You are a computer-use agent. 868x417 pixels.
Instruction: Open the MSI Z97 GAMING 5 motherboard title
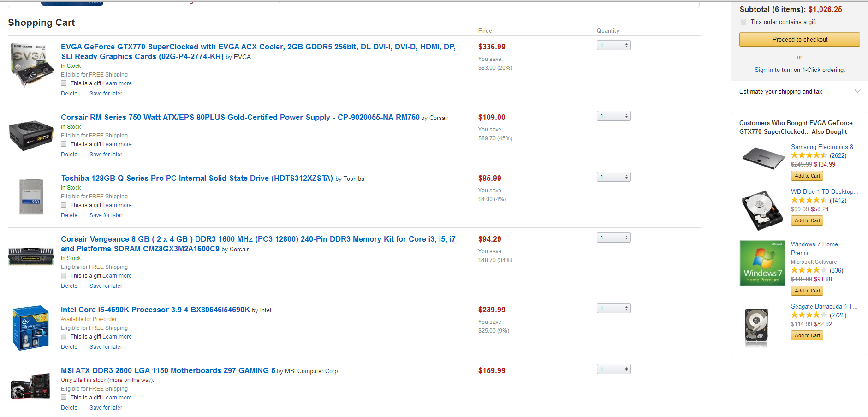click(168, 370)
